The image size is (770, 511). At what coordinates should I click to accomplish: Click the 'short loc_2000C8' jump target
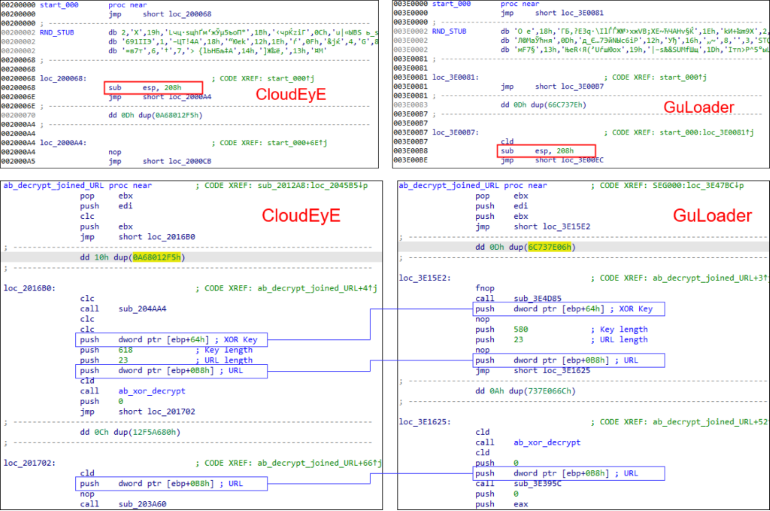pos(177,161)
